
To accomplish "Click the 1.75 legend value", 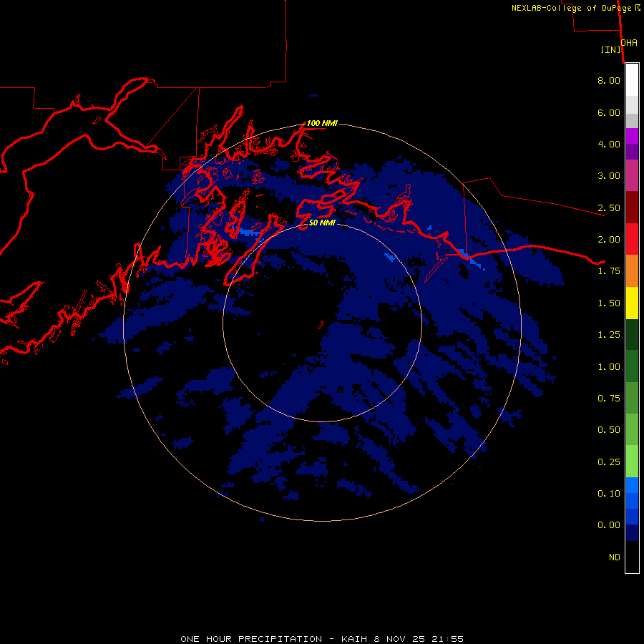I will [609, 271].
